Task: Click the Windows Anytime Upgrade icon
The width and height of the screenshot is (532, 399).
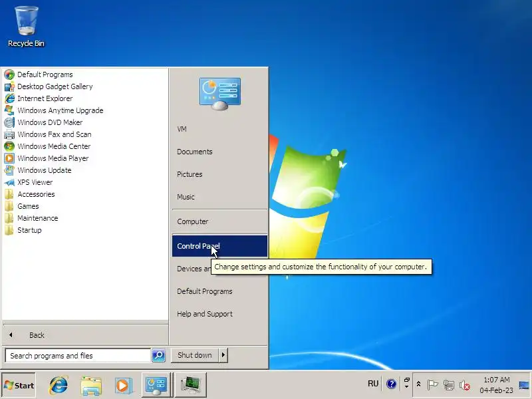Action: click(x=9, y=110)
